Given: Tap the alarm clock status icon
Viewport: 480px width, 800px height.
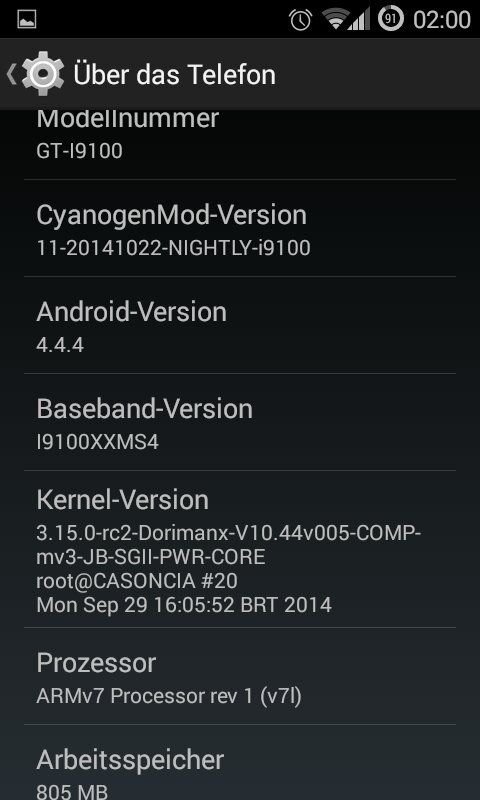Looking at the screenshot, I should pos(300,19).
